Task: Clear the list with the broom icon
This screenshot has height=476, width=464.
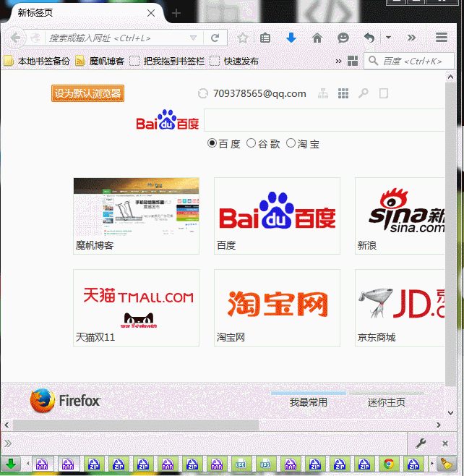Action: (x=447, y=464)
